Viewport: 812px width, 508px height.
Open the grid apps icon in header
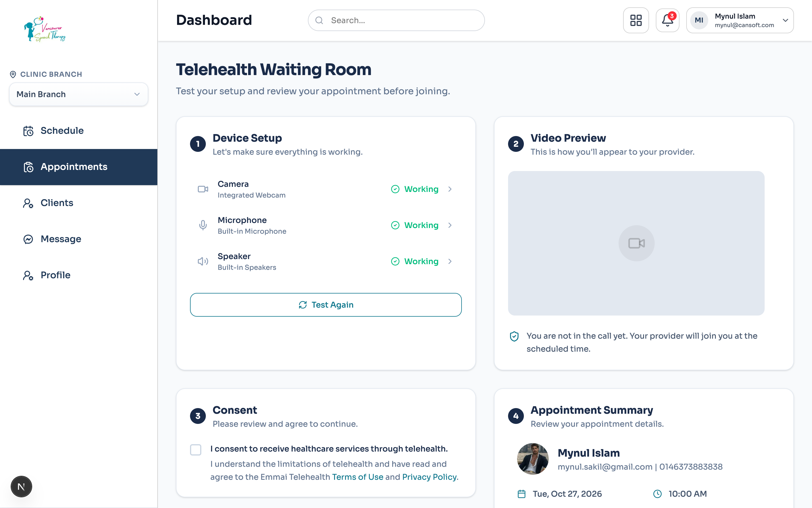tap(636, 20)
